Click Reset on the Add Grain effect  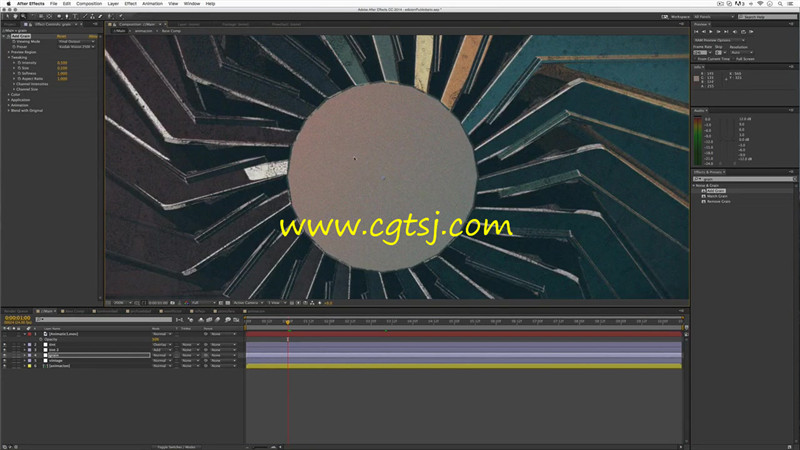(x=61, y=36)
